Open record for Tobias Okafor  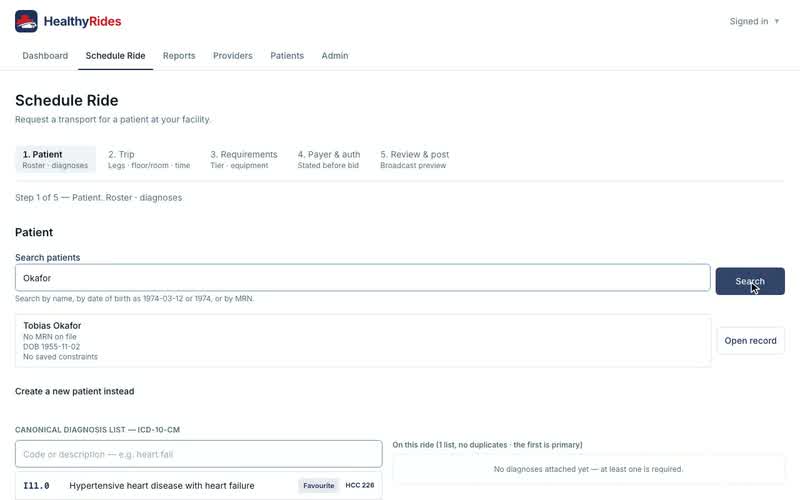click(751, 340)
